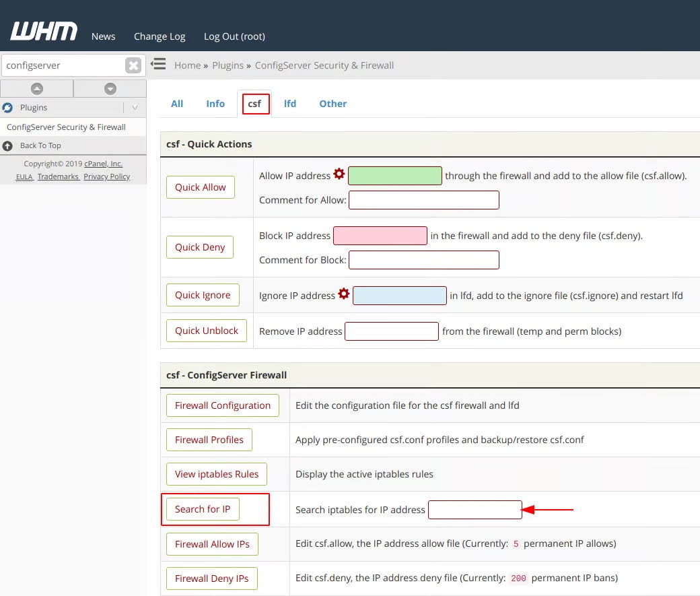Collapse the Plugins section chevron
Screen dimensions: 700x596
coord(135,108)
